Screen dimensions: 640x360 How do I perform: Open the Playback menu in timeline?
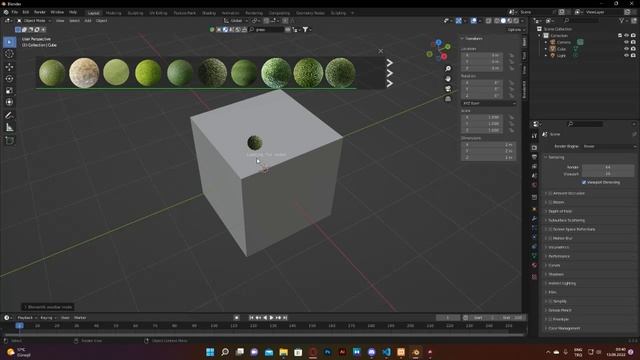[27, 318]
